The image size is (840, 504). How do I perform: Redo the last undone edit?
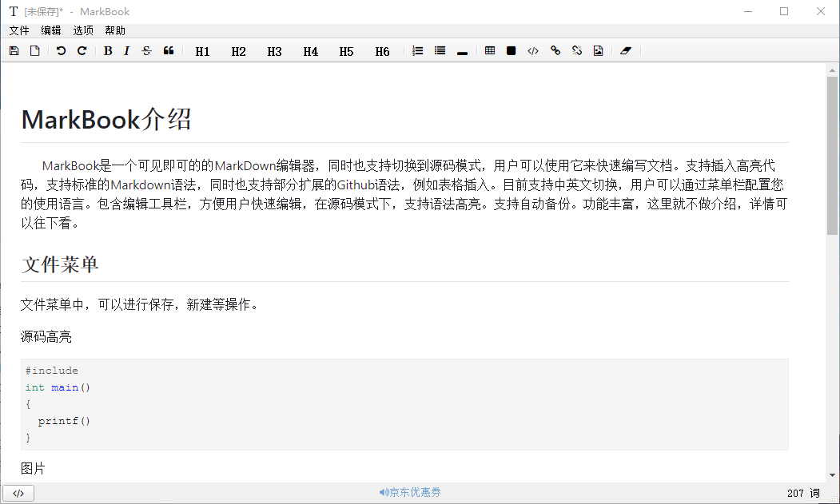click(x=82, y=51)
